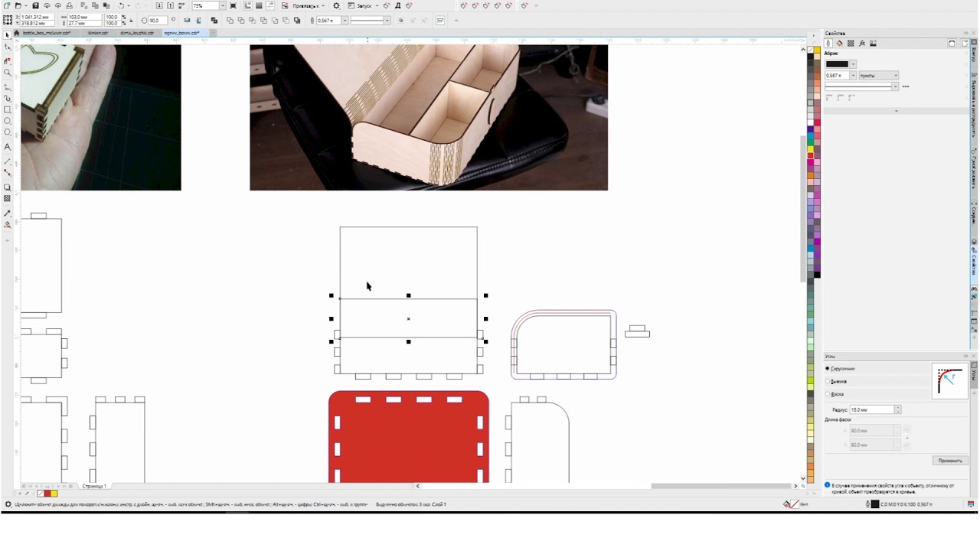Click the Применить apply button

950,461
